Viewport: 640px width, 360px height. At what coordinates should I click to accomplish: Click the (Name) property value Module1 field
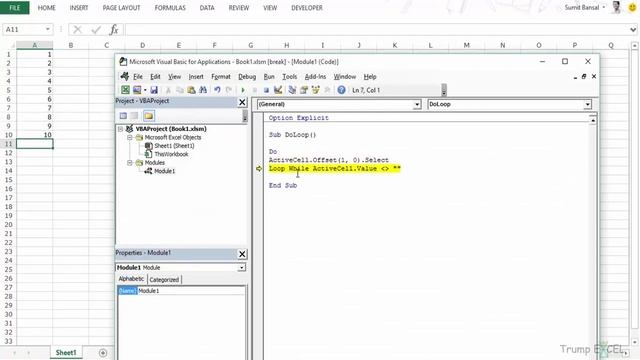tap(191, 291)
